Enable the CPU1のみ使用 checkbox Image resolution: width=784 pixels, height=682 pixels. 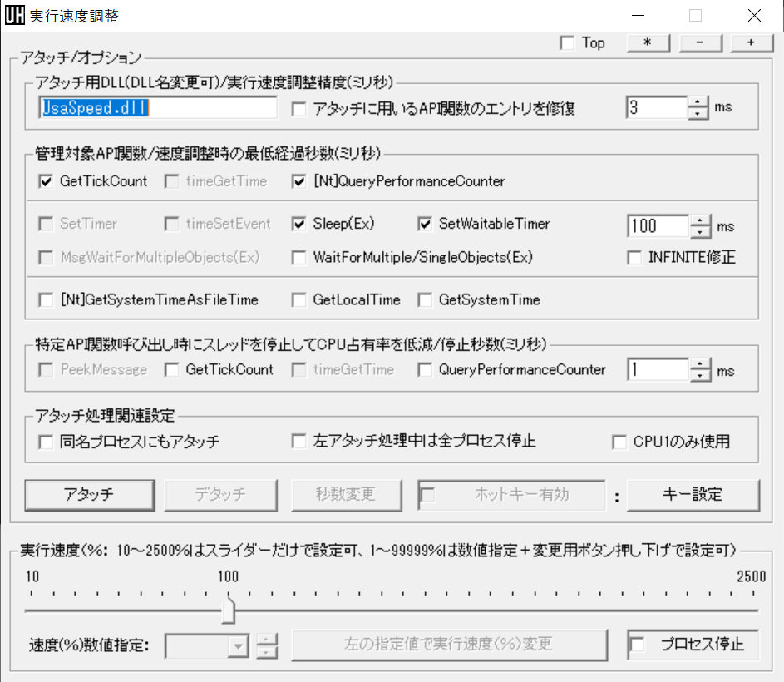[x=619, y=442]
